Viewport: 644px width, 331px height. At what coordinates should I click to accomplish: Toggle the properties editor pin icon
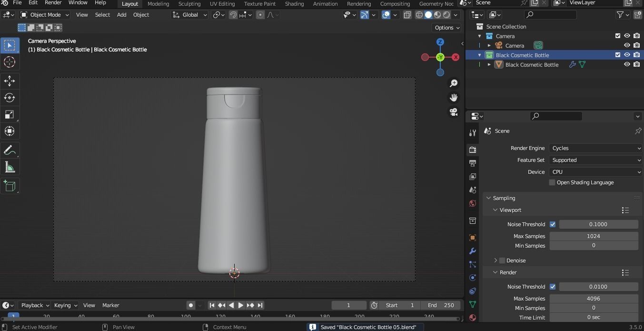[x=638, y=131]
